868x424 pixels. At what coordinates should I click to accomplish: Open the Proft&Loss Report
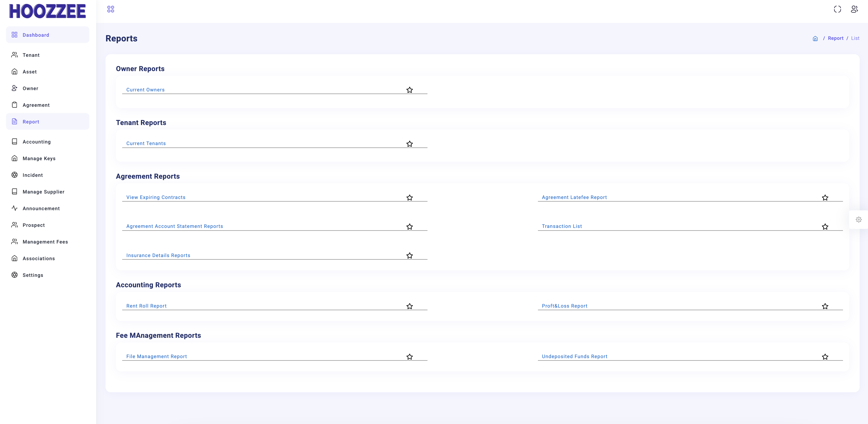tap(565, 306)
